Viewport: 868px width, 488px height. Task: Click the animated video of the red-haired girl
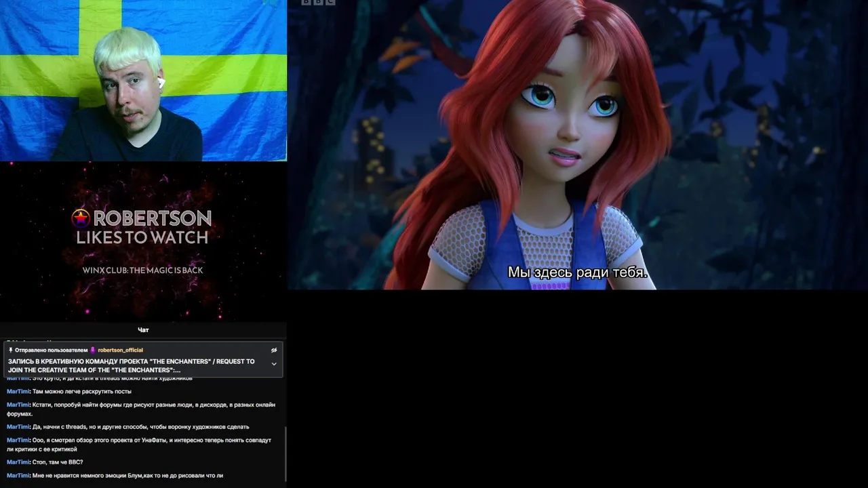578,144
